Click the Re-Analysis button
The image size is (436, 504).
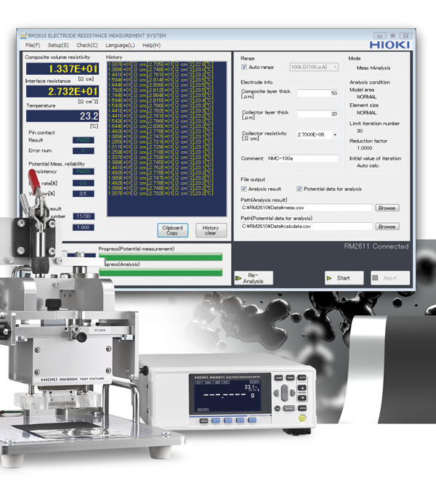coord(254,278)
